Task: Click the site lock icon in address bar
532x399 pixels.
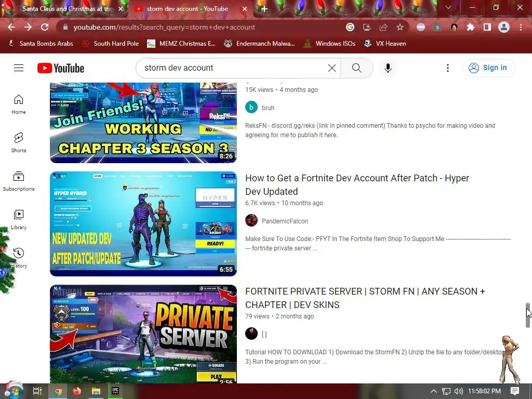Action: [65, 27]
